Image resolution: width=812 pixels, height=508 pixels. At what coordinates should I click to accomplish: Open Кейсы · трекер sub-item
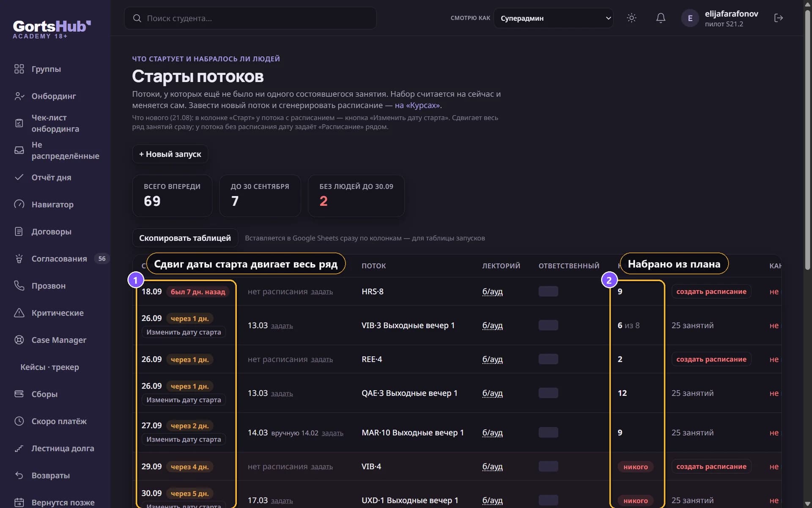click(x=49, y=367)
